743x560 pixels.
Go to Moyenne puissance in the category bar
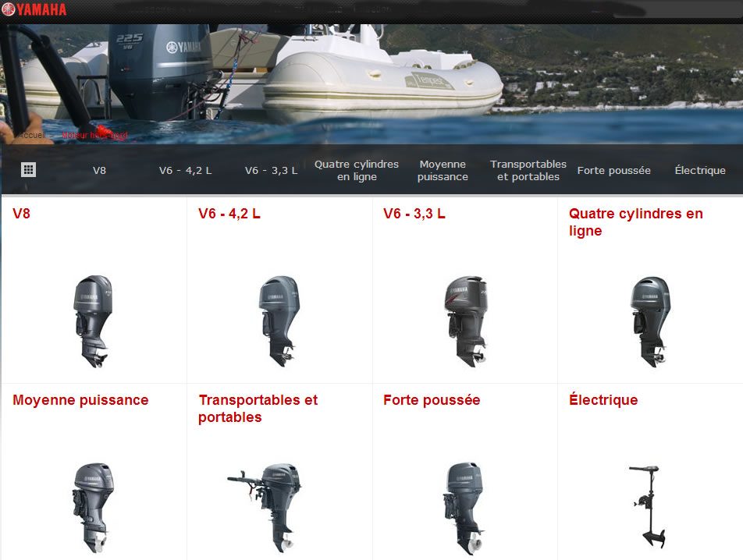click(x=443, y=170)
